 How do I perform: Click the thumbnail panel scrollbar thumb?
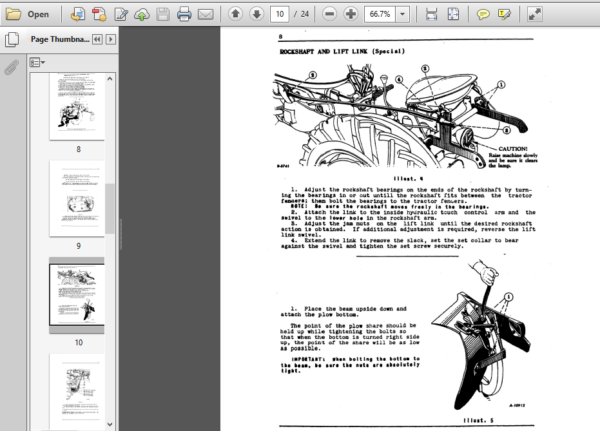point(110,209)
